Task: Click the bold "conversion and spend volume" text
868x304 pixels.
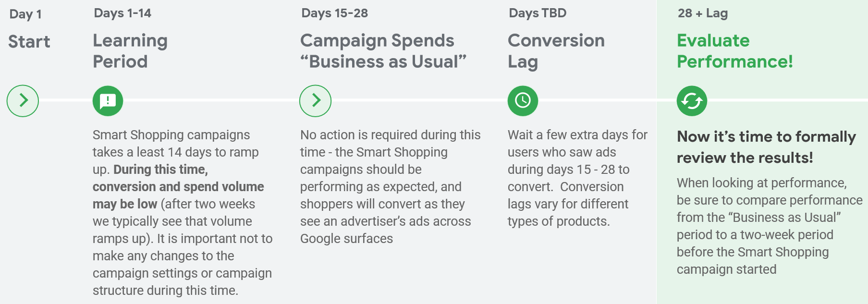Action: [x=178, y=187]
